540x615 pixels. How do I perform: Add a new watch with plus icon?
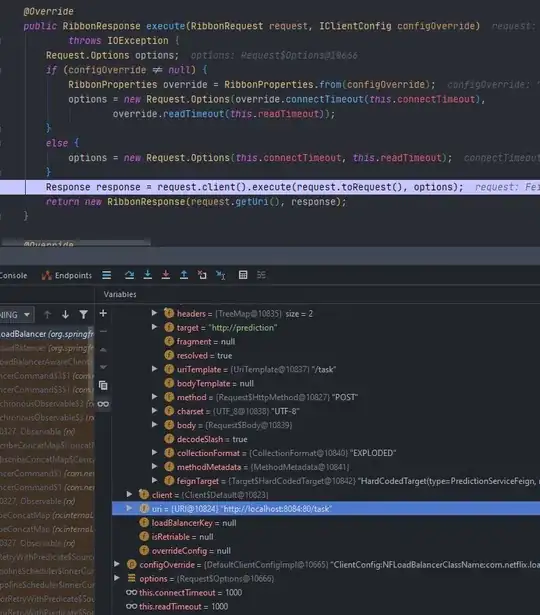pyautogui.click(x=103, y=313)
